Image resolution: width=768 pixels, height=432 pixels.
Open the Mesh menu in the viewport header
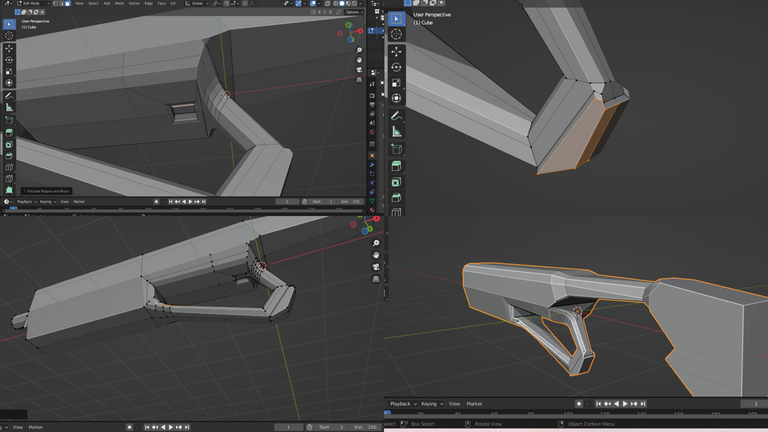(x=119, y=3)
